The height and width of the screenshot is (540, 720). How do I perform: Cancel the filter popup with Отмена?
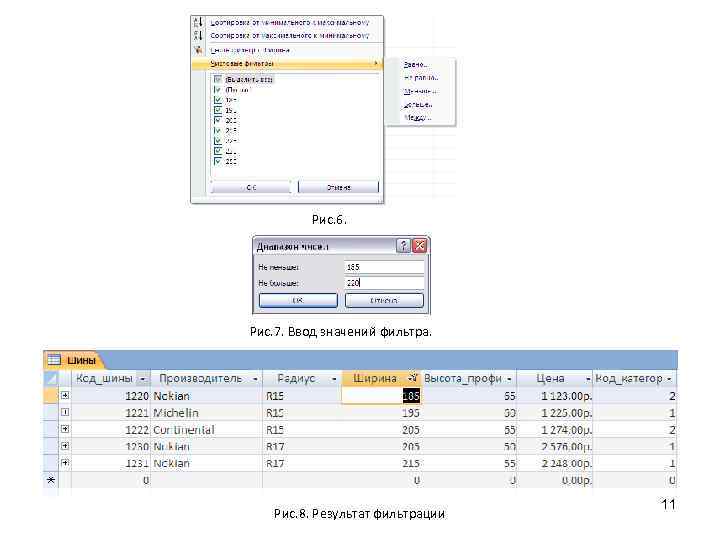(339, 187)
